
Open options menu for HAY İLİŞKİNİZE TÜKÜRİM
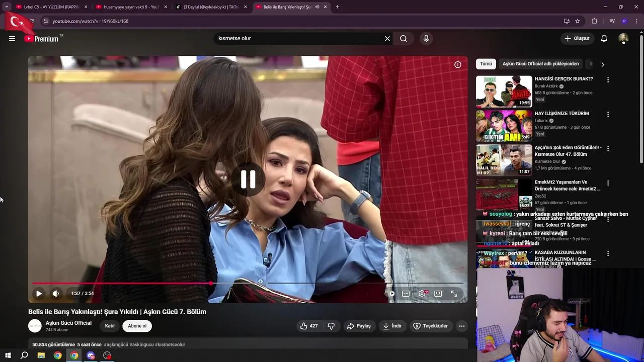point(608,114)
